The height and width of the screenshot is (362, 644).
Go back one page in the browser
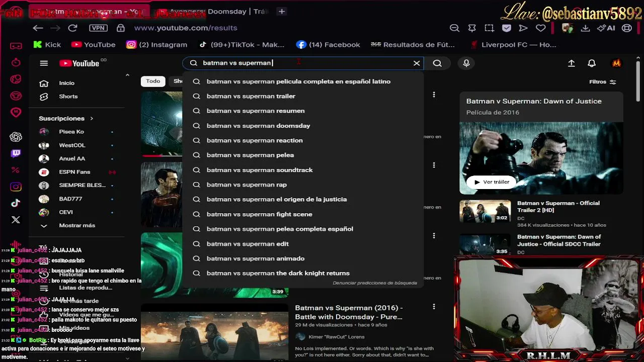tap(38, 28)
